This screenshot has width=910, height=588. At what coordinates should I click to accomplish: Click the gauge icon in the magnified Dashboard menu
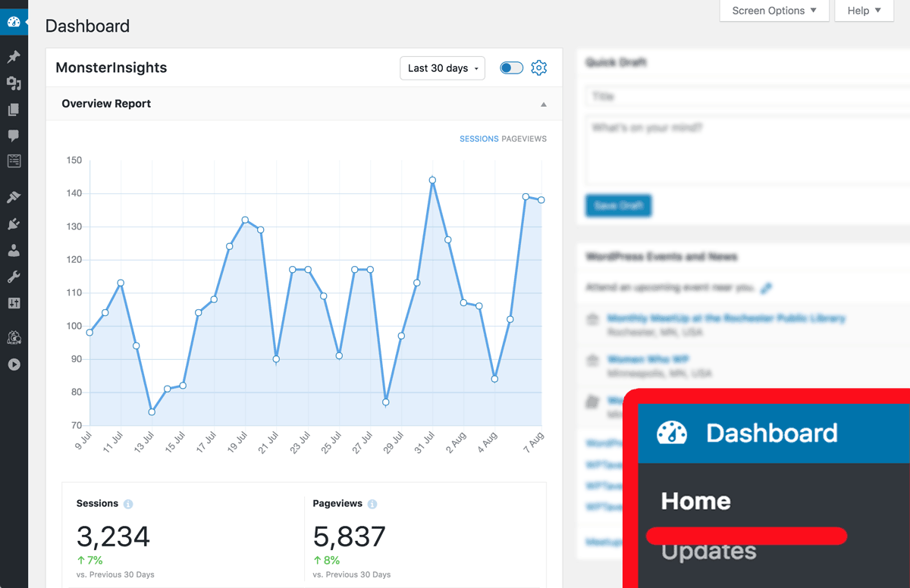pyautogui.click(x=671, y=433)
